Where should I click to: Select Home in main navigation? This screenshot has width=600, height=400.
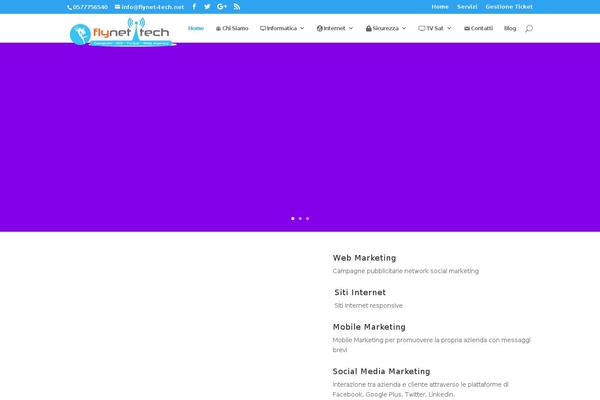(196, 28)
